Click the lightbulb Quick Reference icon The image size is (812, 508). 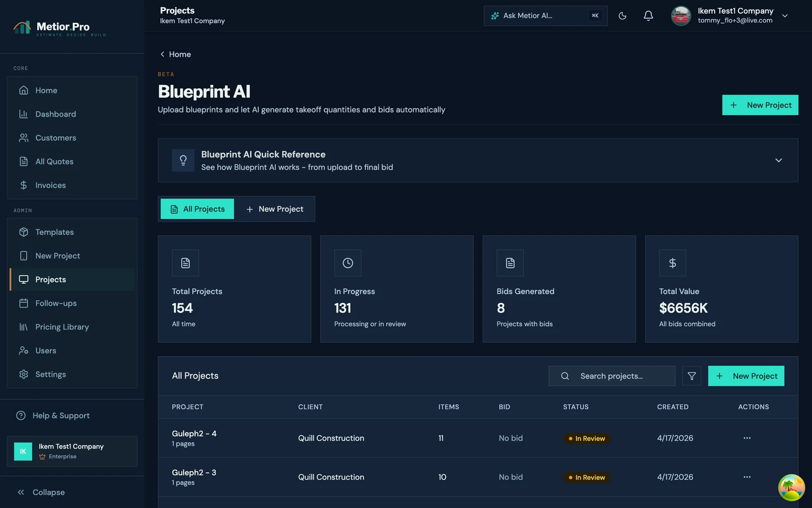[183, 161]
